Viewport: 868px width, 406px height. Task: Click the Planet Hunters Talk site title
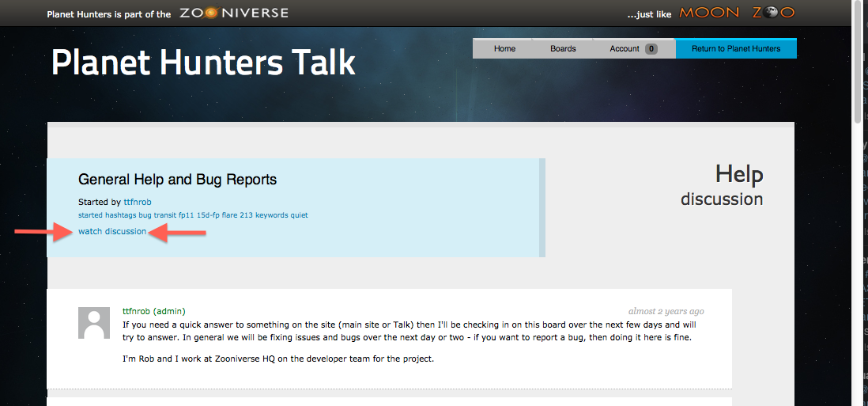click(x=203, y=63)
